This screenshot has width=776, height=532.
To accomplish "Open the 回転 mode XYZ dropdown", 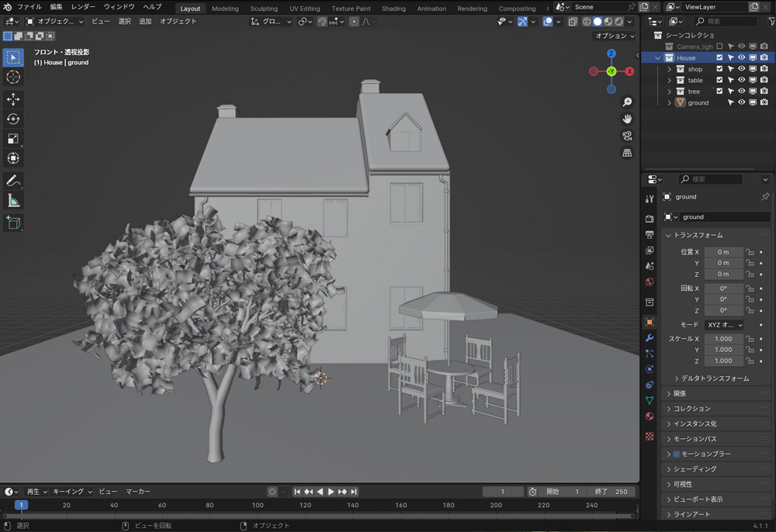I will click(724, 325).
